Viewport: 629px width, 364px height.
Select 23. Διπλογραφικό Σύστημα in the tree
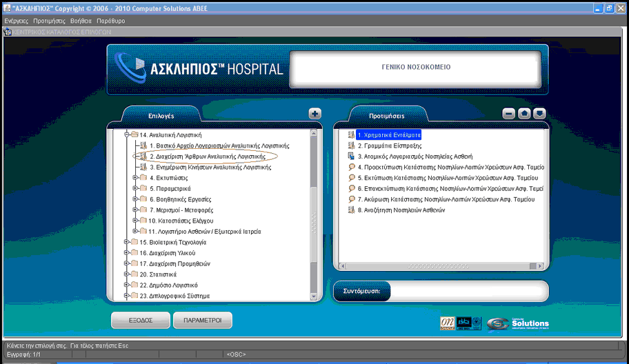pyautogui.click(x=174, y=296)
